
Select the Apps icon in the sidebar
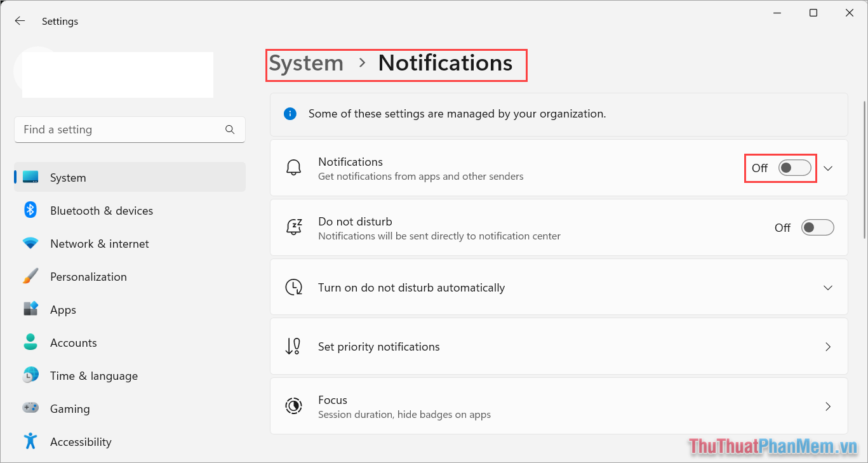[30, 309]
